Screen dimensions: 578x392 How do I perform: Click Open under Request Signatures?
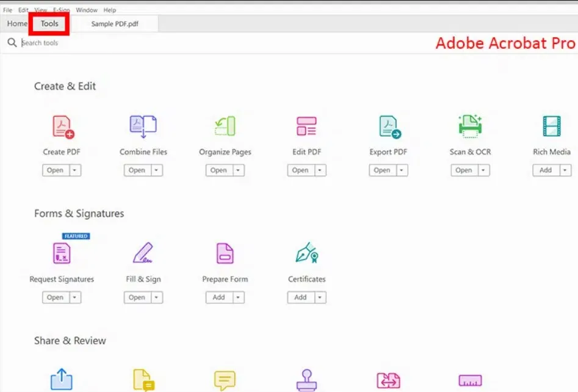(x=56, y=297)
